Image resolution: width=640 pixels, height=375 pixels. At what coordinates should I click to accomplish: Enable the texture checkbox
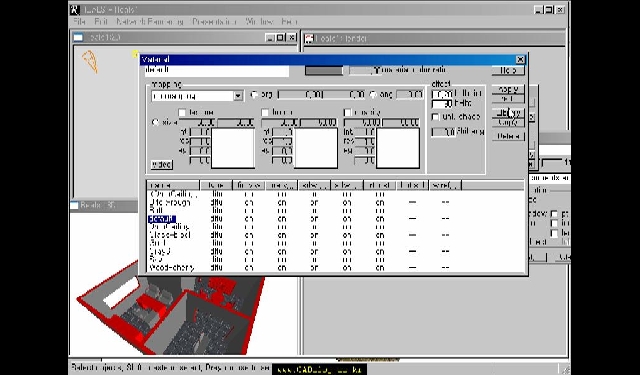(182, 112)
